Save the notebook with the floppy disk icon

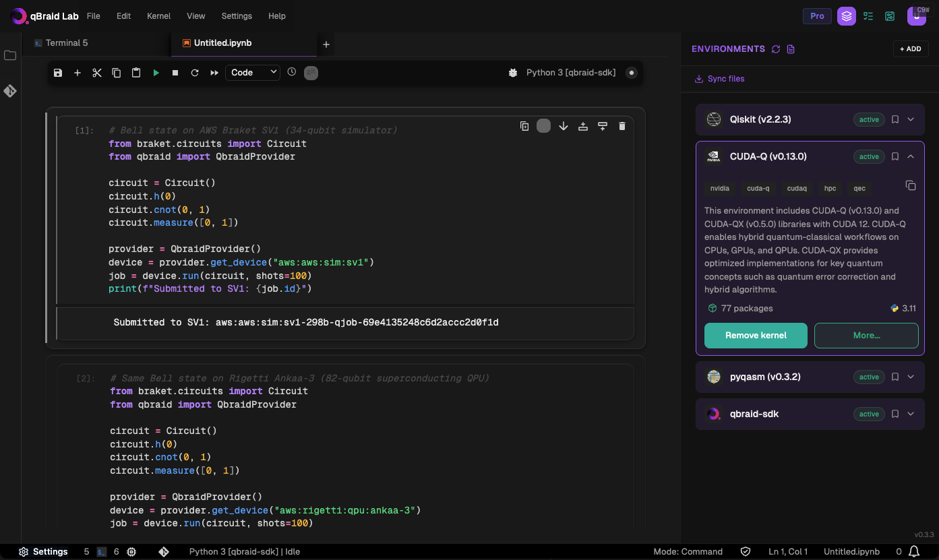(x=58, y=73)
